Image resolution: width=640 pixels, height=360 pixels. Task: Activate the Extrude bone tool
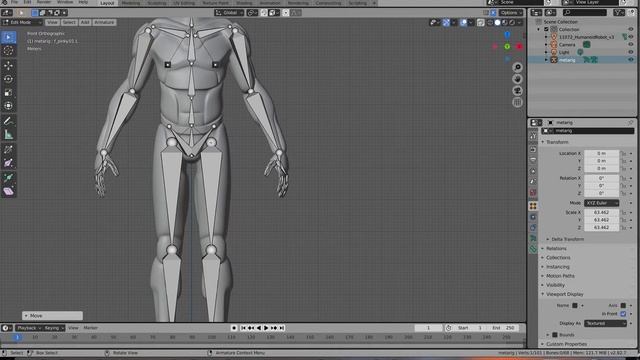8,177
